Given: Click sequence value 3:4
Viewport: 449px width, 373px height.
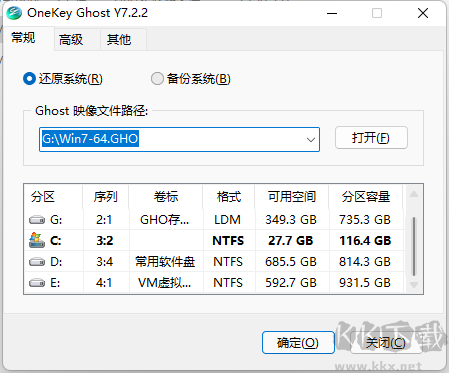Looking at the screenshot, I should point(105,262).
